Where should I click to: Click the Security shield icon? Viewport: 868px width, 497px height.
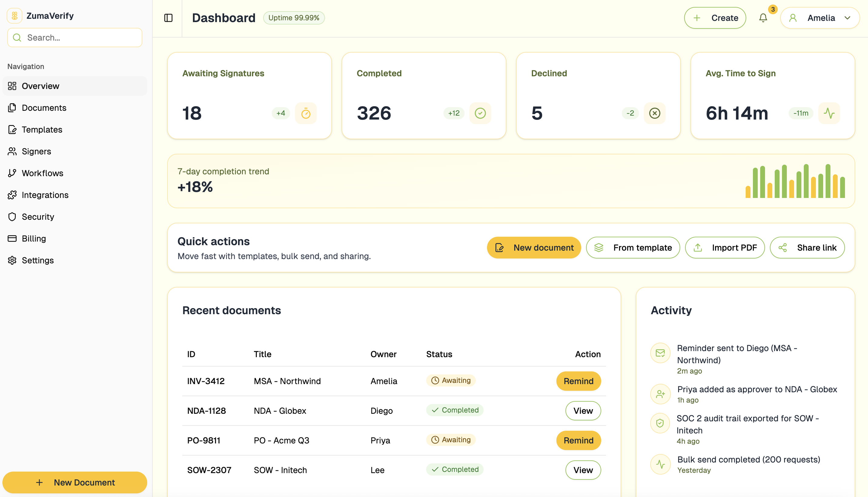(12, 216)
